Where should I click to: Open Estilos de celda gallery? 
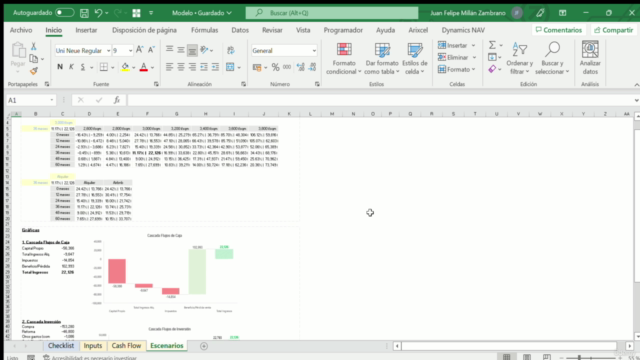(415, 59)
